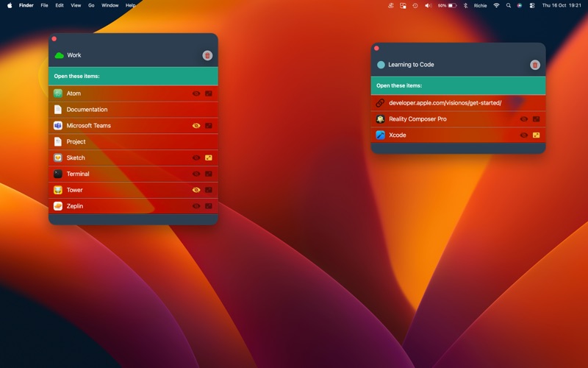Toggle full screen option for Sketch

point(209,158)
